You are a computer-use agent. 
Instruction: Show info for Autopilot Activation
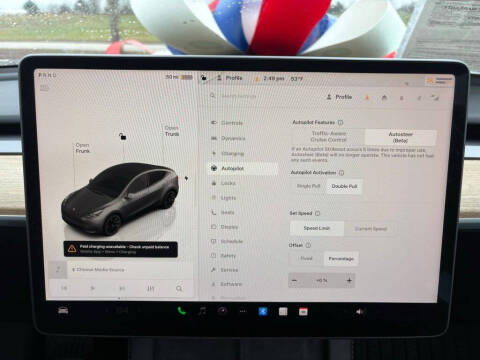click(341, 173)
